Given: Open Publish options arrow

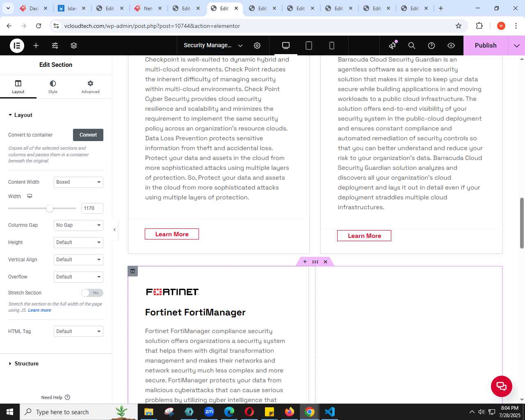Looking at the screenshot, I should click(516, 46).
